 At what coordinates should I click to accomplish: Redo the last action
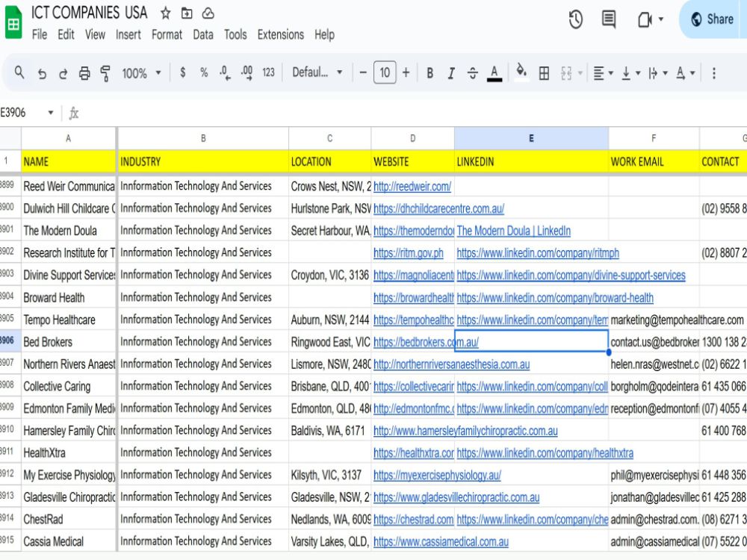63,73
